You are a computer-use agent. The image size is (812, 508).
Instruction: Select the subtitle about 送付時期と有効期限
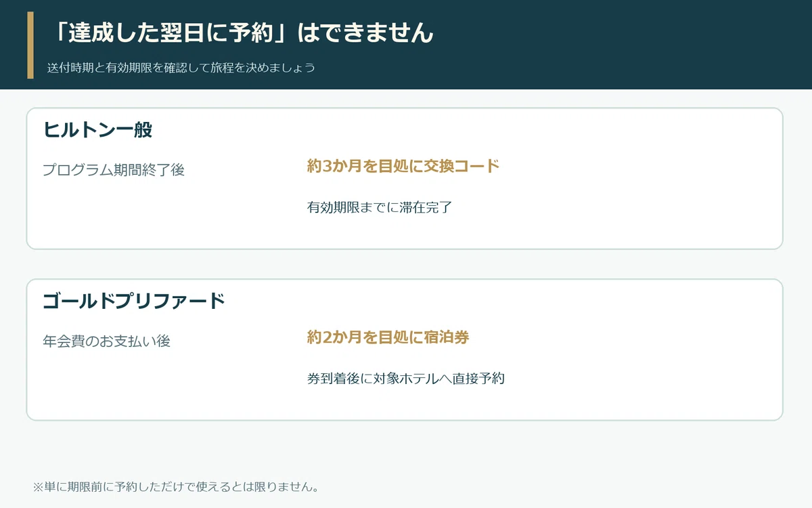click(x=181, y=68)
